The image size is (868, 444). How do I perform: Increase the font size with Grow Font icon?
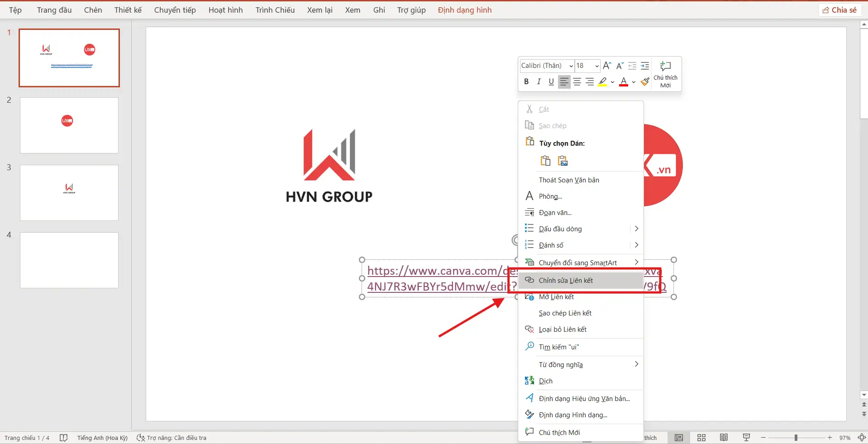click(607, 66)
